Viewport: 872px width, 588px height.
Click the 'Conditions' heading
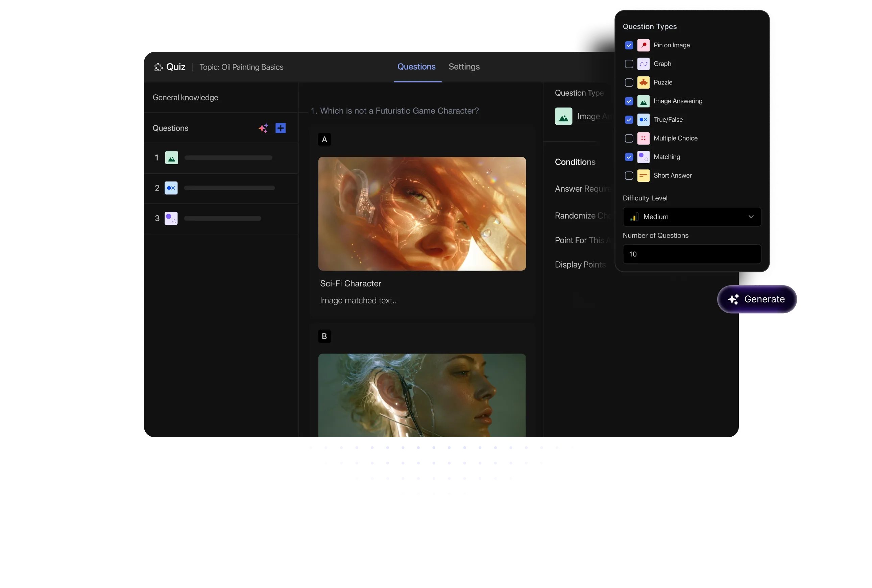point(575,162)
